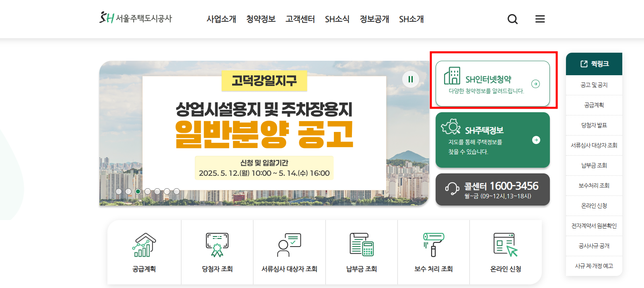This screenshot has height=288, width=644.
Task: Select the second banner slide dot
Action: [x=128, y=191]
